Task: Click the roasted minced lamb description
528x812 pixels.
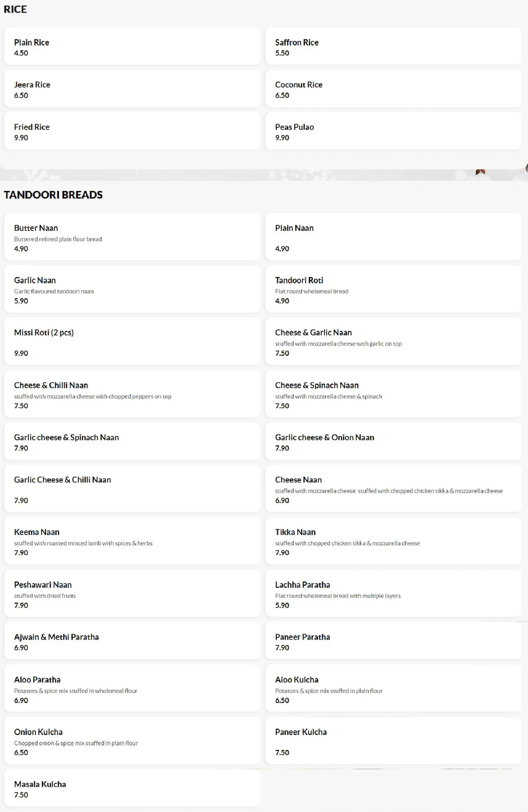Action: tap(83, 544)
